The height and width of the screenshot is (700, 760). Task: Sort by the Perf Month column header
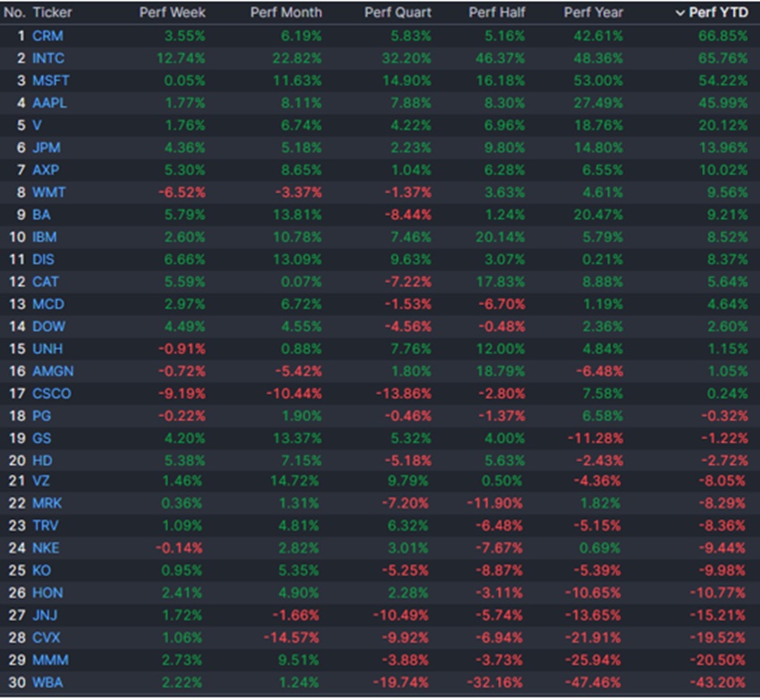tap(286, 13)
